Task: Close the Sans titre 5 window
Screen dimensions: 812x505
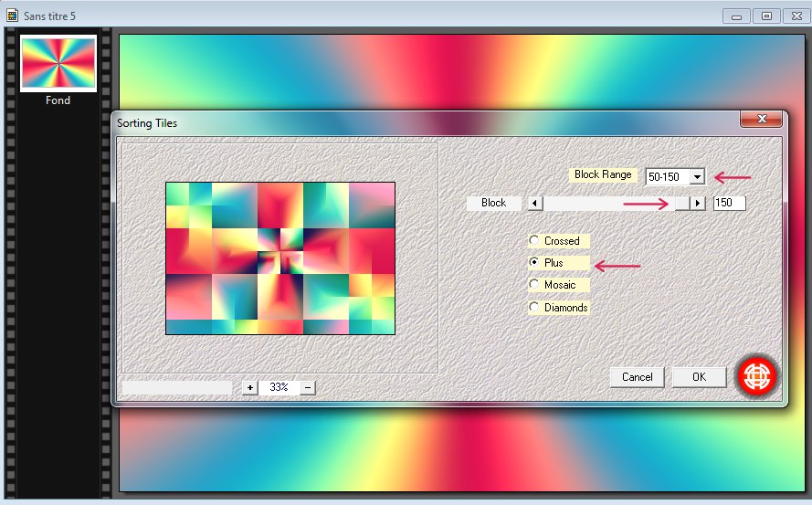Action: click(797, 16)
